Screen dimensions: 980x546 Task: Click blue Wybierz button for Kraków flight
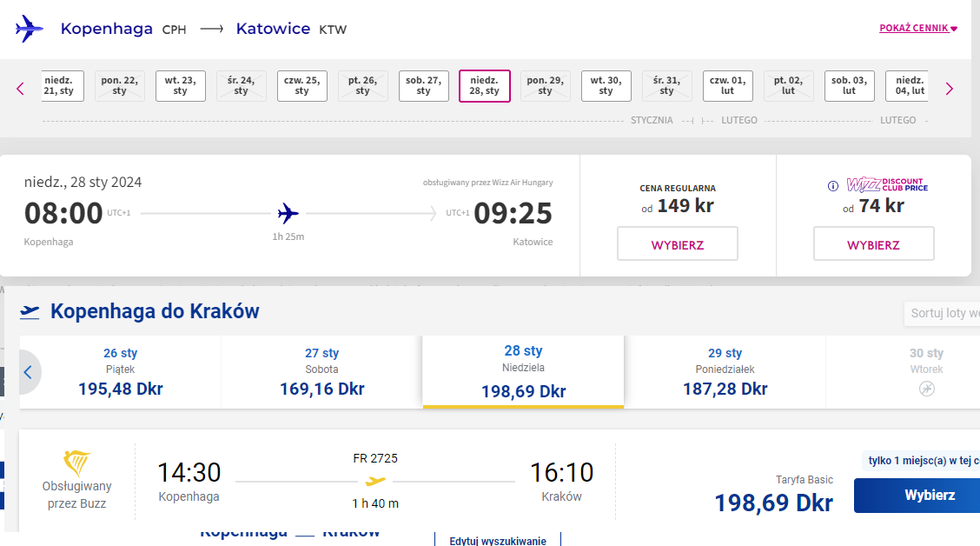tap(917, 496)
